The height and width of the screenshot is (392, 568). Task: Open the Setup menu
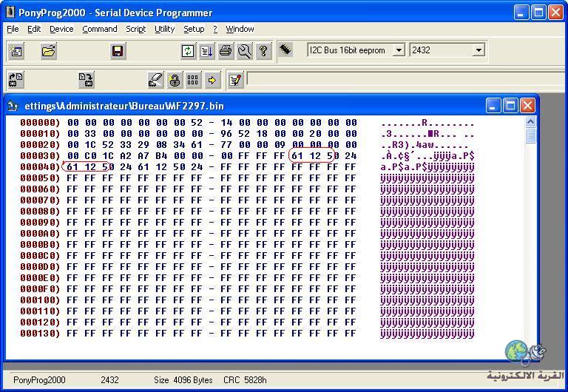point(194,29)
